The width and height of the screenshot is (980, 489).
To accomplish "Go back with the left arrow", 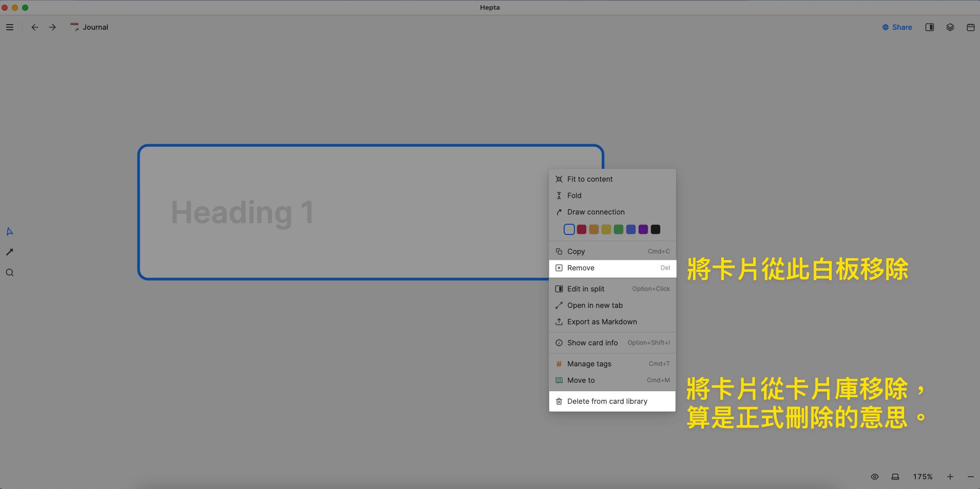I will coord(35,27).
